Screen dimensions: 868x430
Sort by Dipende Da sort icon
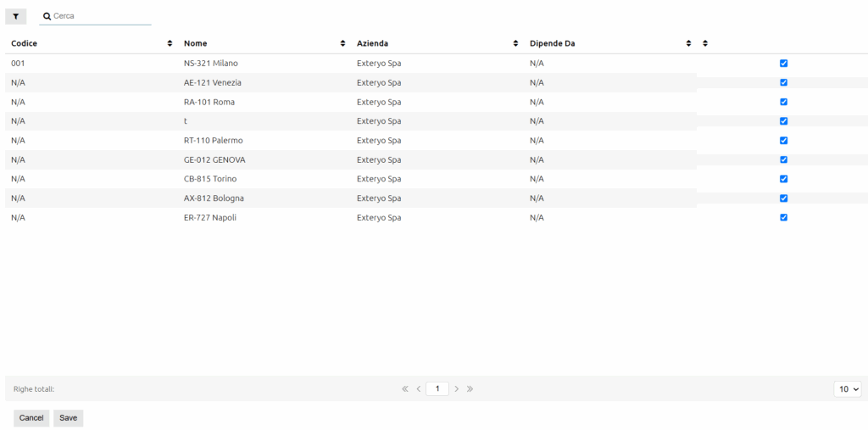pos(688,43)
